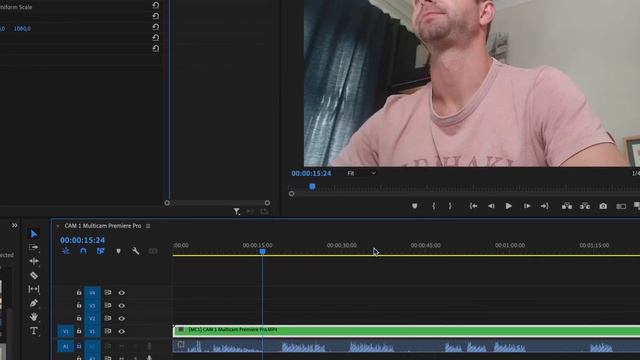Step back one frame
Viewport: 640px width, 360px height.
click(491, 206)
